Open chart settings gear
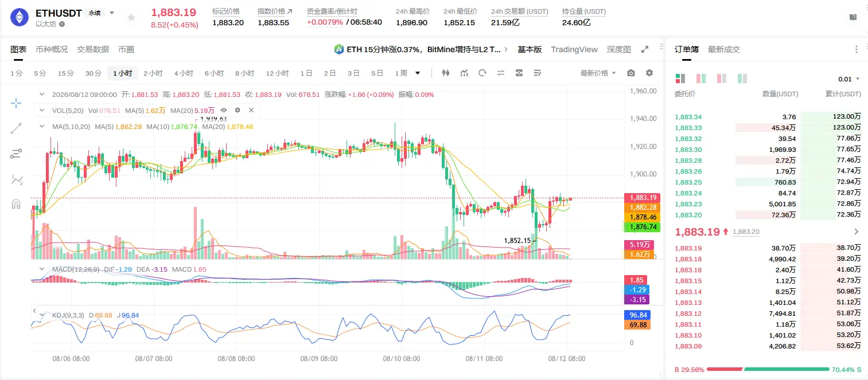Image resolution: width=868 pixels, height=380 pixels. pyautogui.click(x=649, y=73)
